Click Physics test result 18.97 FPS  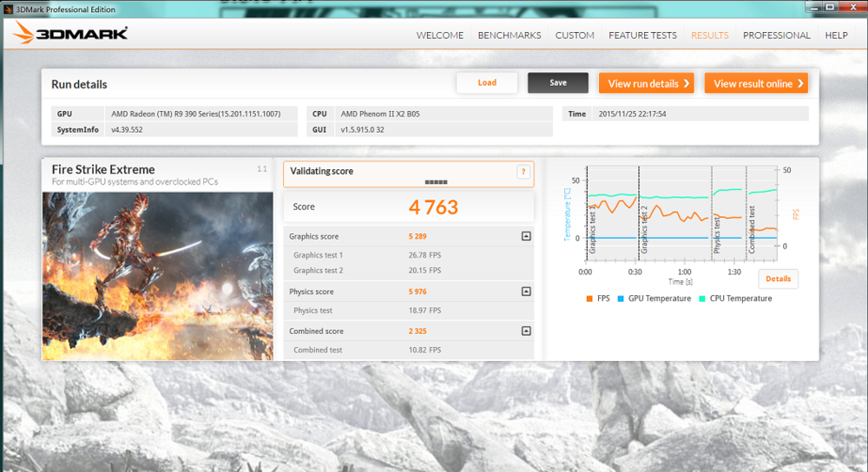coord(424,311)
